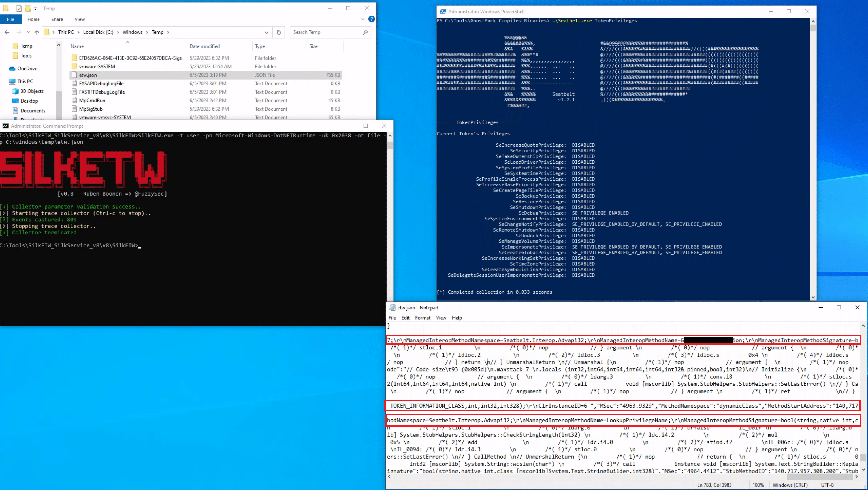Click the Notepad icon in etw.json title bar
This screenshot has height=490, width=868.
click(x=393, y=307)
